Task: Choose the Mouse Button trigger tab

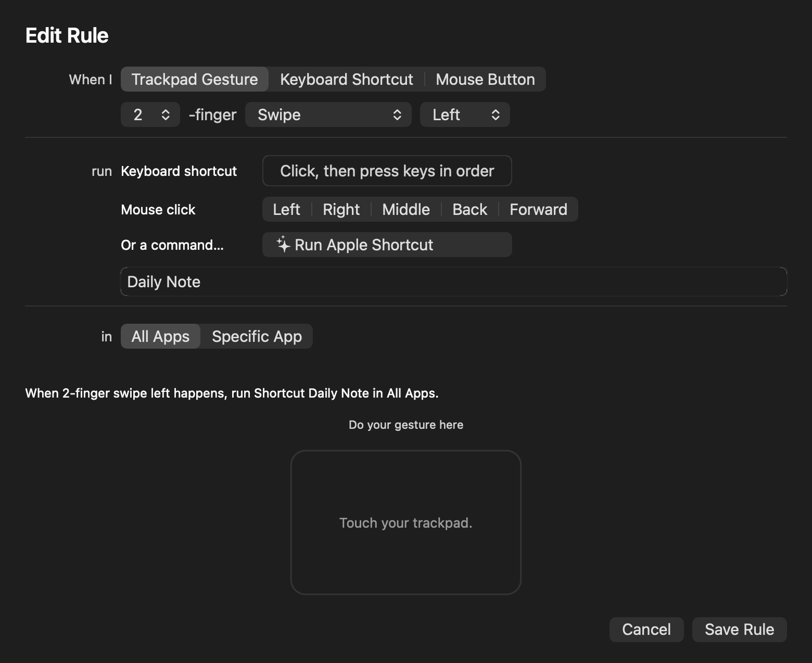Action: [x=485, y=79]
